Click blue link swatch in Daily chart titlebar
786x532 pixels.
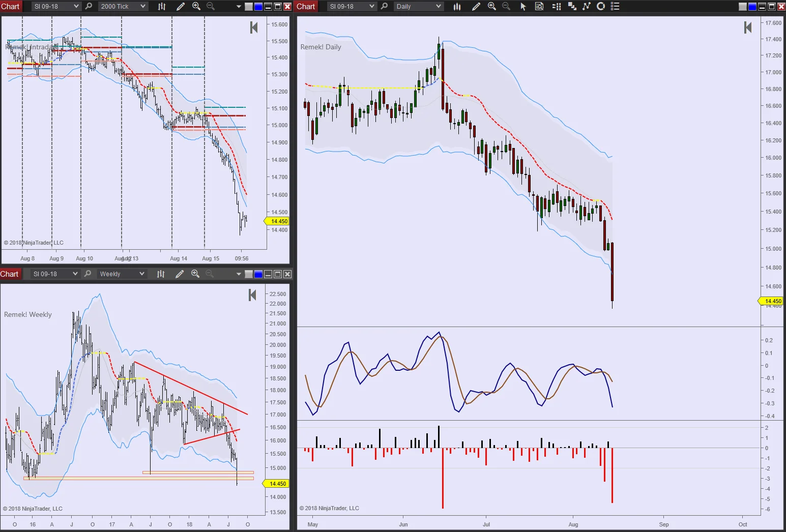coord(752,7)
